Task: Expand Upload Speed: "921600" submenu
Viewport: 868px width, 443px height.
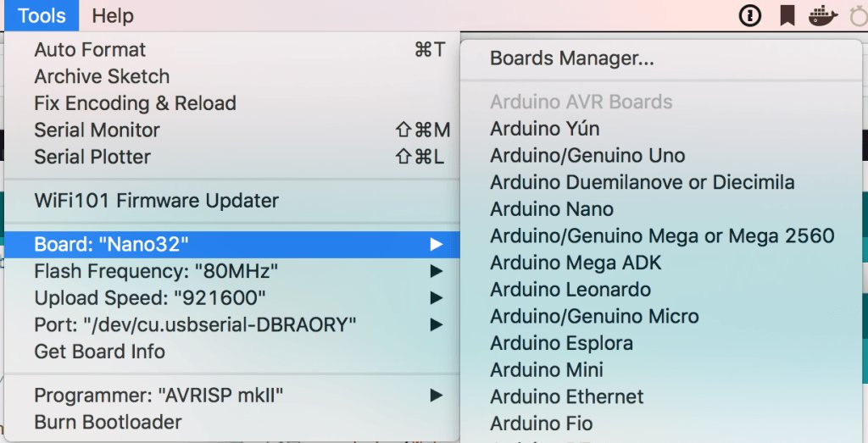Action: coord(232,298)
